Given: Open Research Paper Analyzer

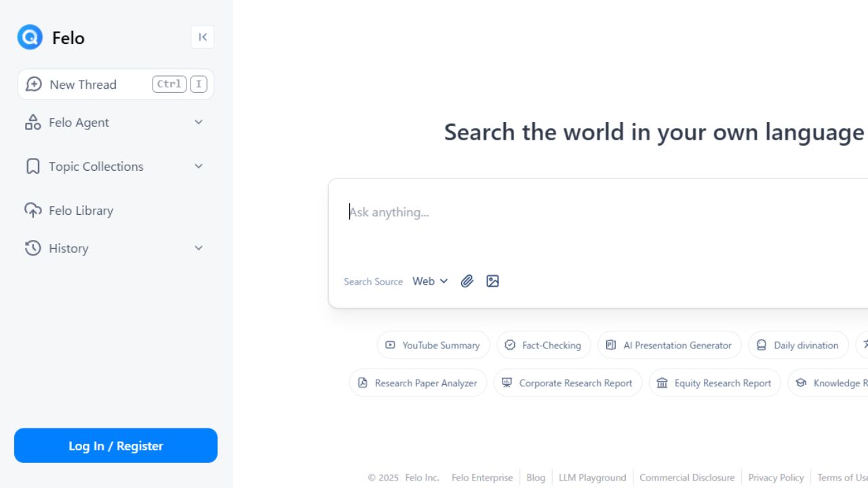Looking at the screenshot, I should tap(418, 383).
